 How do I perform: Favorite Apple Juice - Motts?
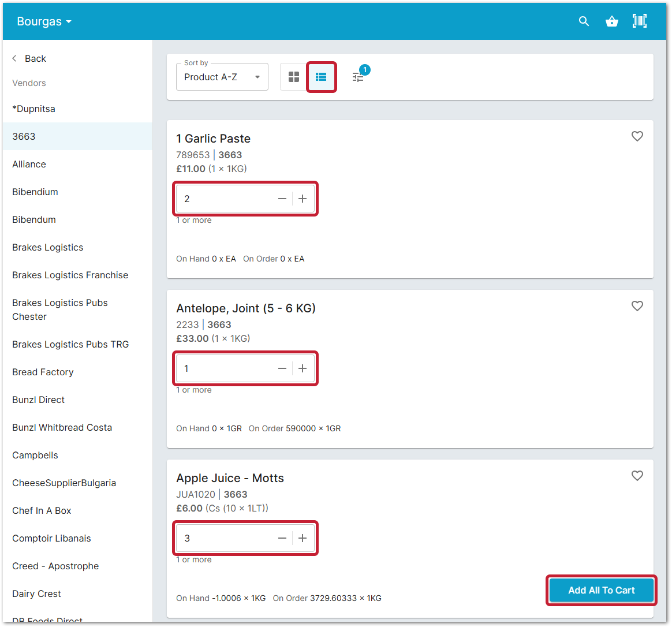[637, 476]
